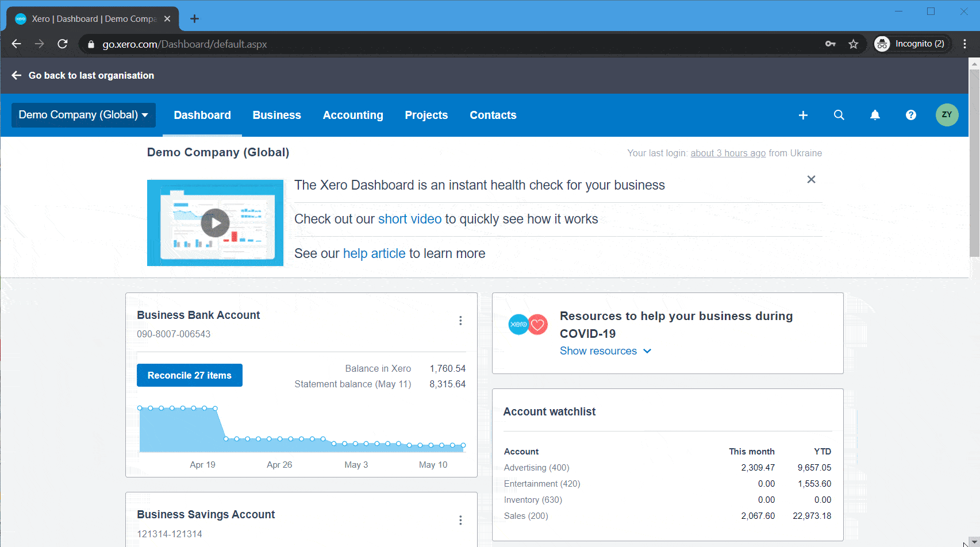
Task: Switch to the Accounting tab
Action: click(353, 115)
